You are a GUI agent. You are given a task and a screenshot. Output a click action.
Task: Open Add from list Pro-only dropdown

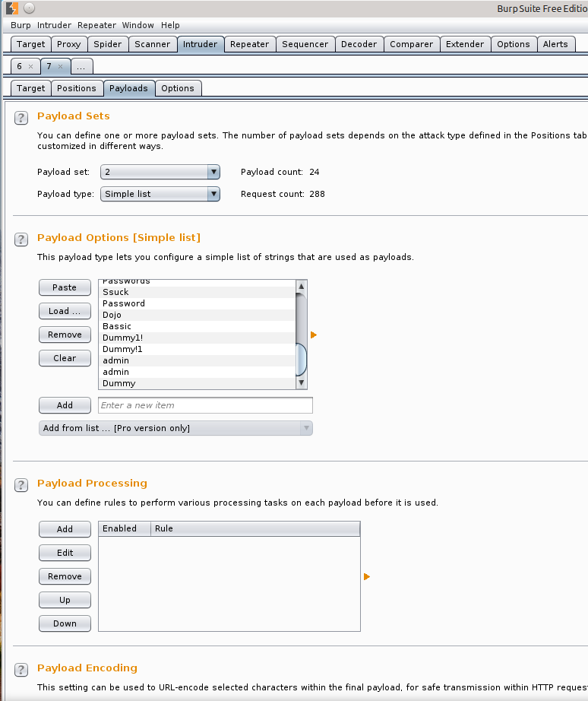coord(175,428)
